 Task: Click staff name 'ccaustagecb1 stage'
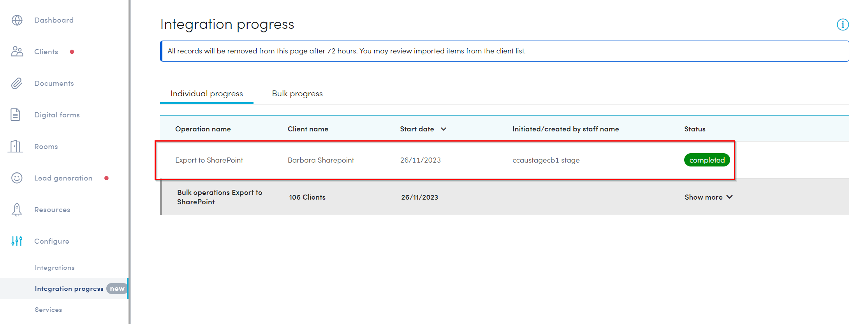tap(546, 160)
